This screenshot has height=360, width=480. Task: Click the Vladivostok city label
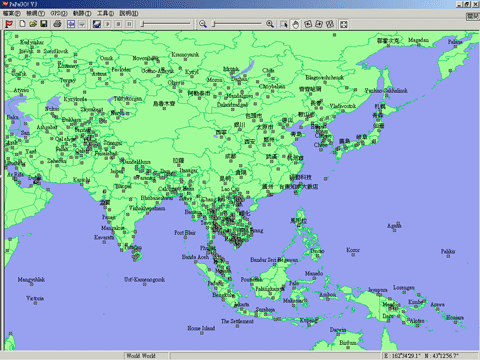343,106
